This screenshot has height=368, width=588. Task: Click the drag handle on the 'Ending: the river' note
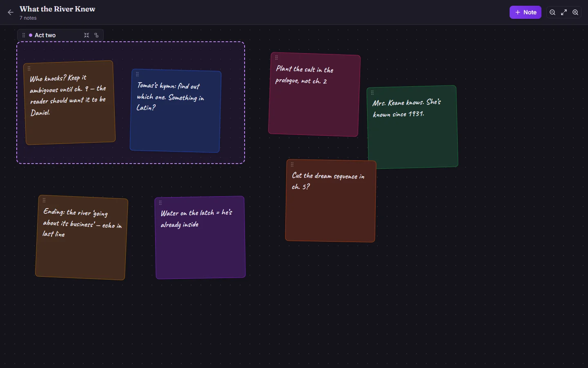(44, 200)
